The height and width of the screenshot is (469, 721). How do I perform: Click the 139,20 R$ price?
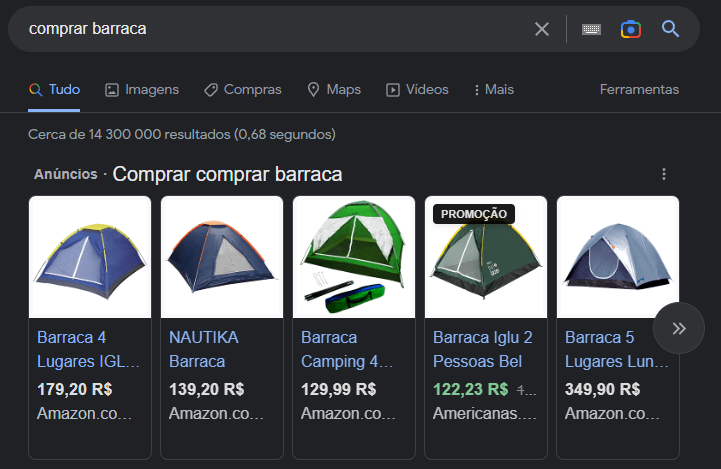pyautogui.click(x=206, y=389)
